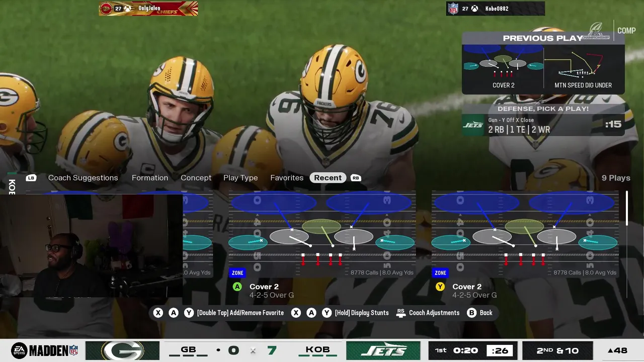Screen dimensions: 644x362
Task: Click the A icon for Display Stunts
Action: (x=311, y=313)
